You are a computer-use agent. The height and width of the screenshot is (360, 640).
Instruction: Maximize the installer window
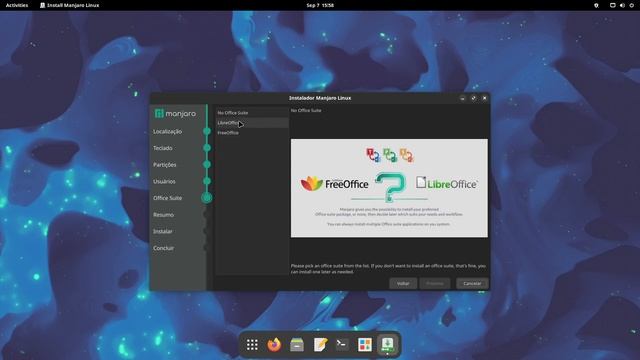(x=473, y=98)
